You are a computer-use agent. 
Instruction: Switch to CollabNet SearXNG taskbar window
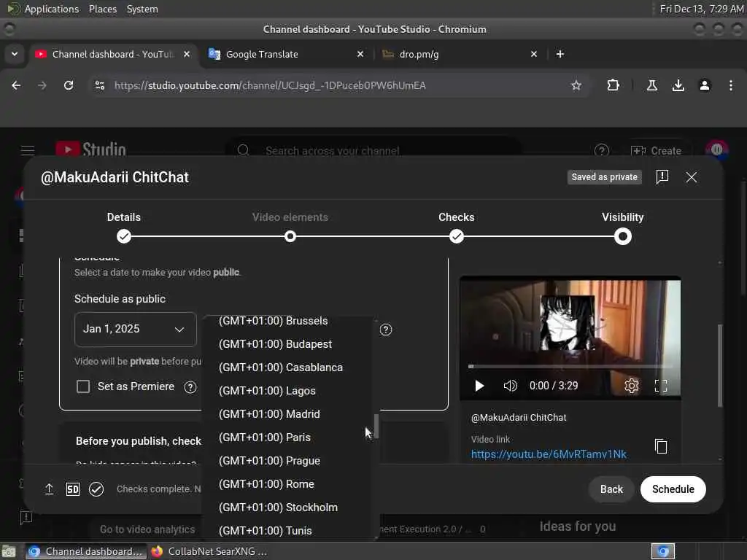pos(209,551)
